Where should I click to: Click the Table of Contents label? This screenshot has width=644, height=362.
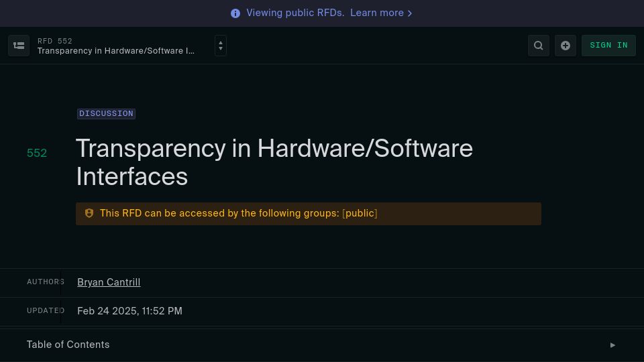point(68,345)
